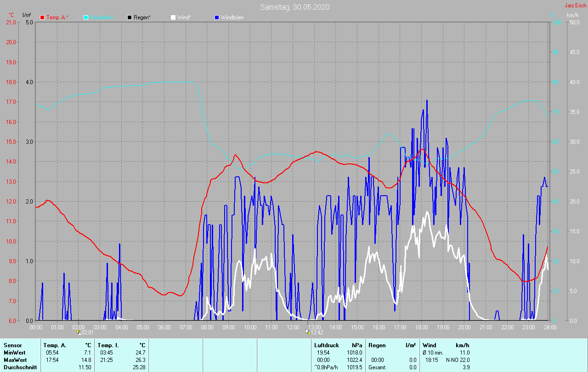Image resolution: width=588 pixels, height=372 pixels.
Task: Select the indoor minimum time '03:45'
Action: click(x=107, y=353)
